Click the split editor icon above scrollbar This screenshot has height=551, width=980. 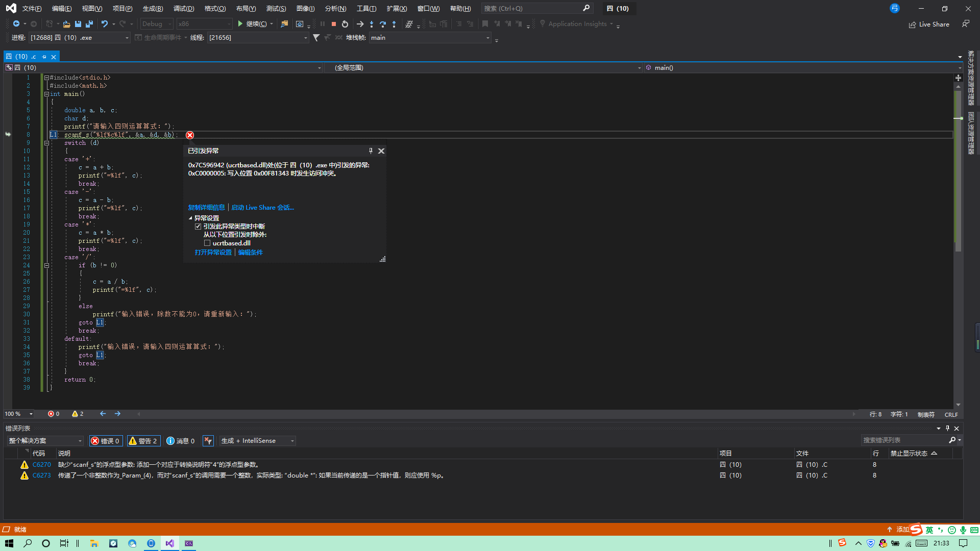point(958,78)
